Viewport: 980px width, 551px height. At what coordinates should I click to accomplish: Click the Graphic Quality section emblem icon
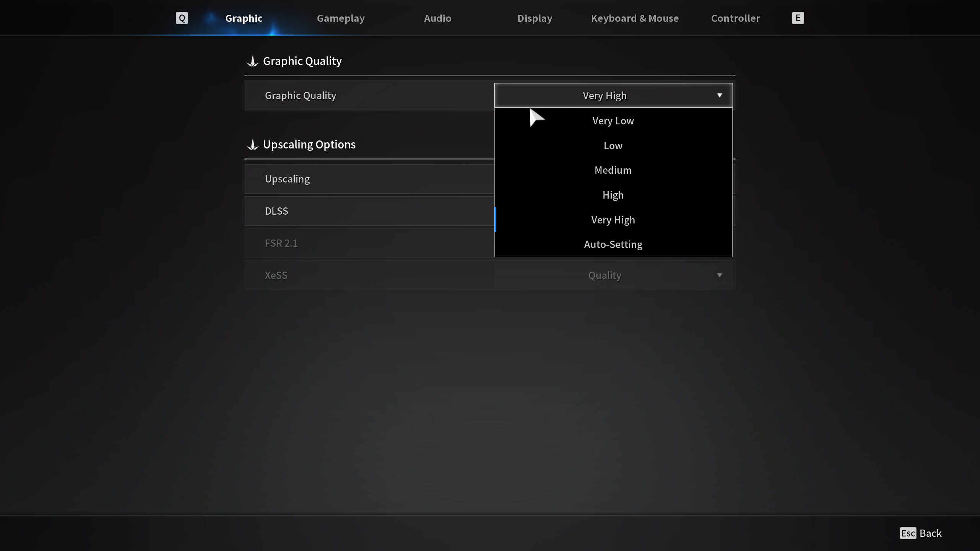[253, 61]
